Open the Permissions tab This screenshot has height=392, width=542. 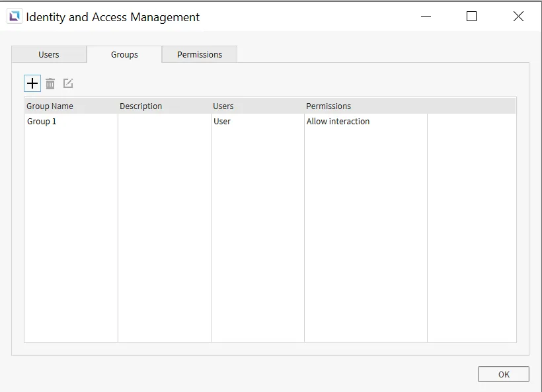point(200,55)
